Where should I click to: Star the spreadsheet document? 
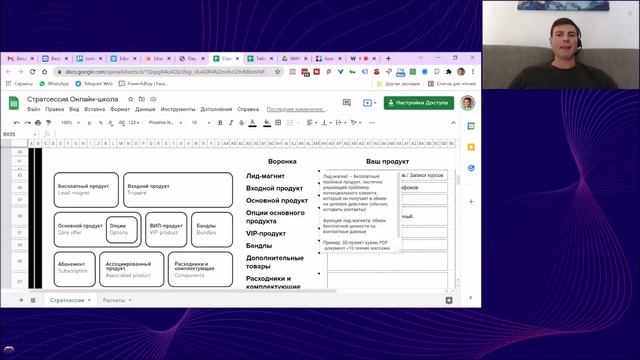(x=131, y=99)
